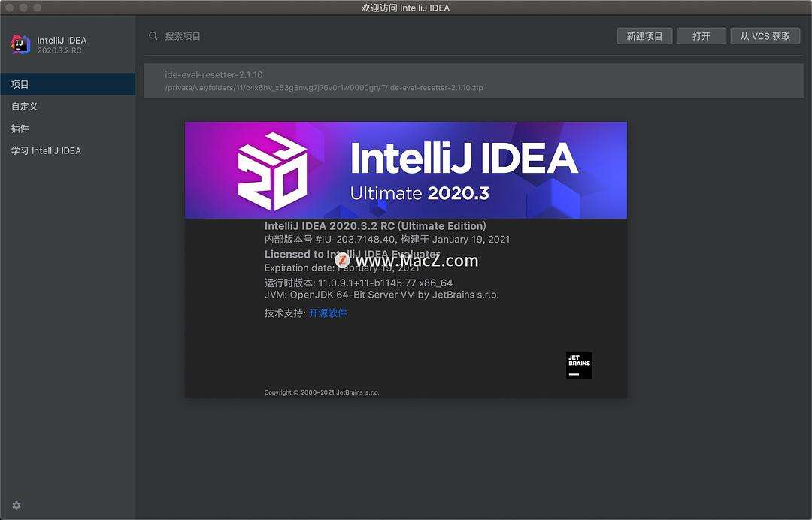Image resolution: width=812 pixels, height=520 pixels.
Task: Click the circular MacZ watermark logo
Action: point(344,261)
